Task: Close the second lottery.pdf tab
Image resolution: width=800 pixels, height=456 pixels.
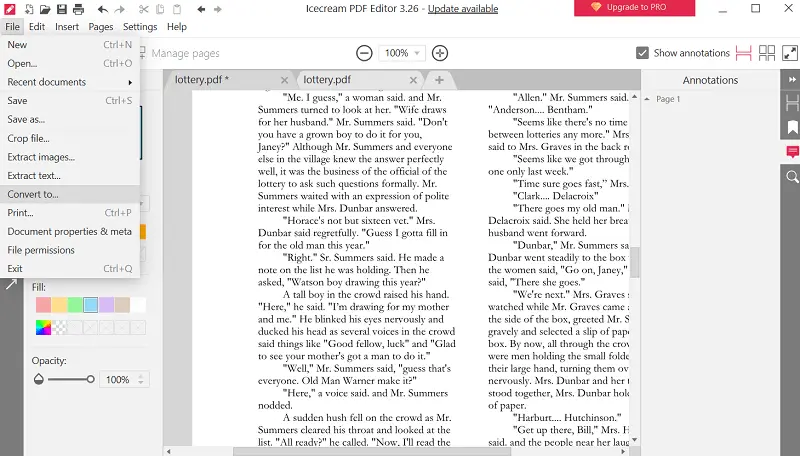Action: pos(413,80)
